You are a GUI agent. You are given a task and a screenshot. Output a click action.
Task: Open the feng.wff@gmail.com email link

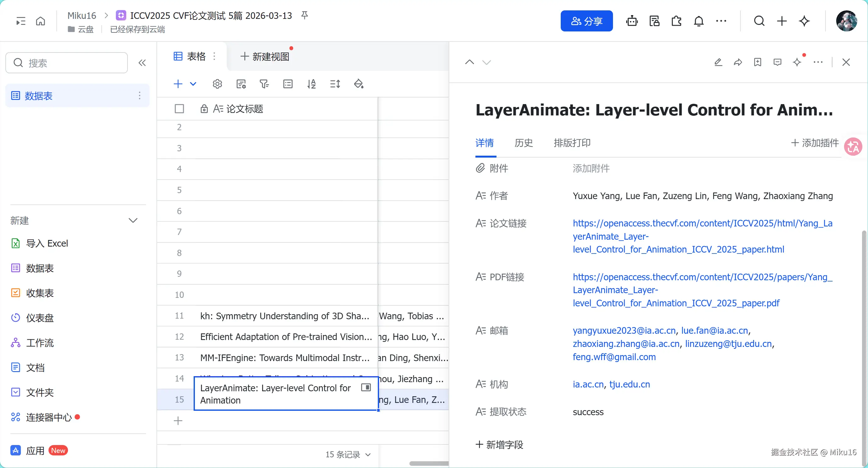click(x=614, y=357)
